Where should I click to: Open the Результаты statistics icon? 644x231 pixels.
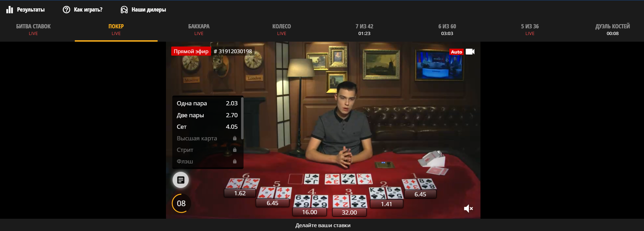(9, 9)
